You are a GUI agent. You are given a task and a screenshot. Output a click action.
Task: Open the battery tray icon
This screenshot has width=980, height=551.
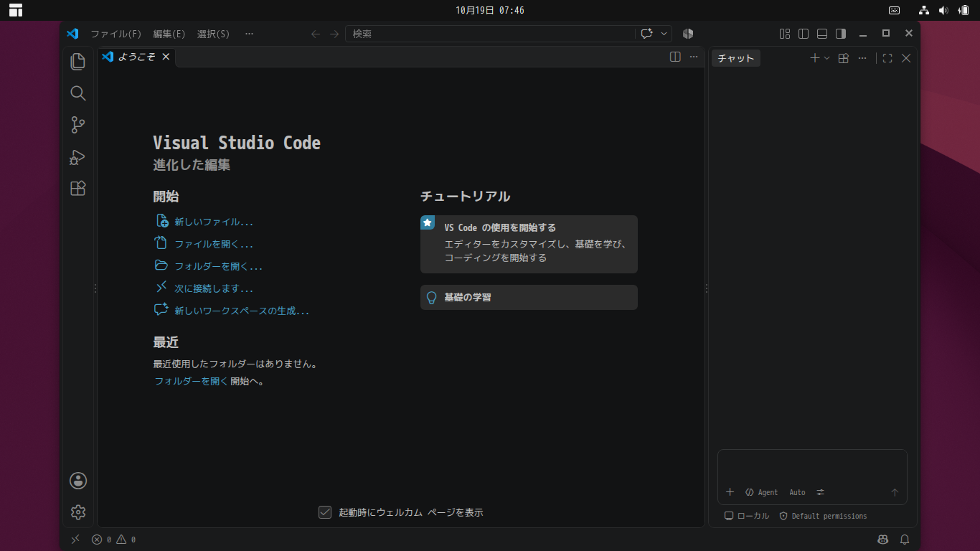tap(963, 10)
